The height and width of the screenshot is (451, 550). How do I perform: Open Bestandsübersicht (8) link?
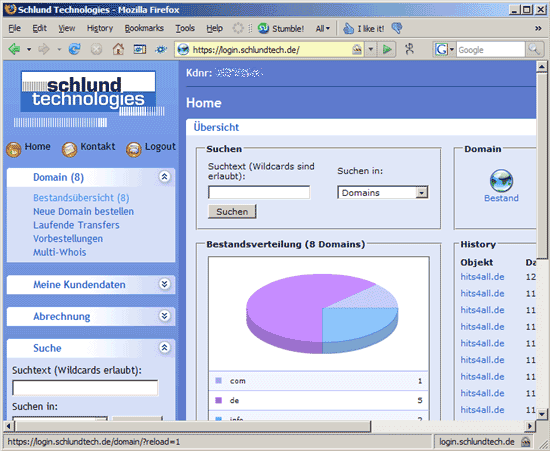point(81,198)
